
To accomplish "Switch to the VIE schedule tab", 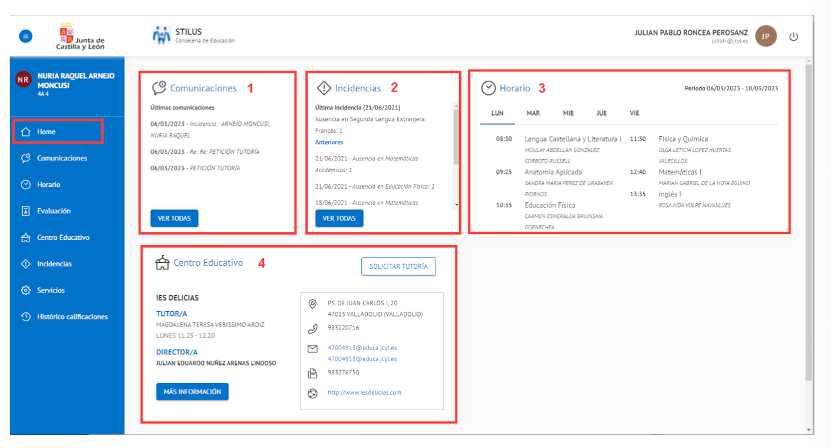I will pyautogui.click(x=634, y=113).
